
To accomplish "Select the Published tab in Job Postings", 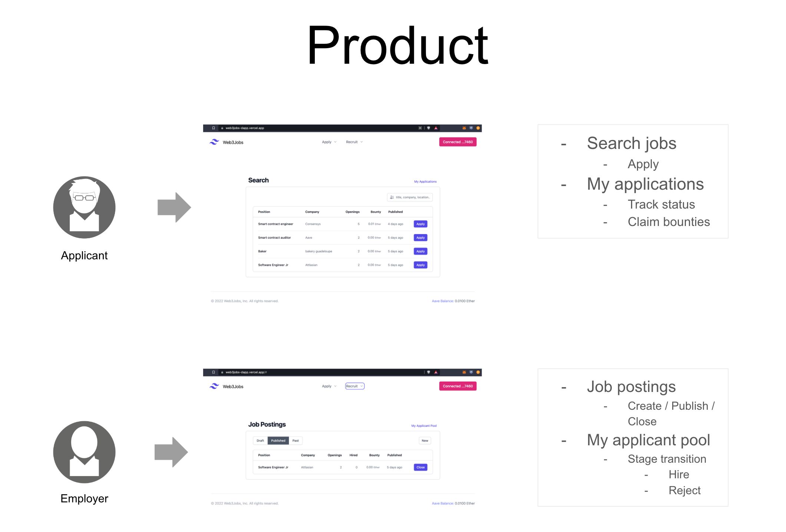I will (x=278, y=440).
